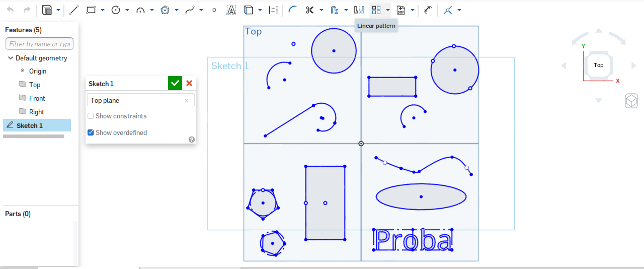Select the Linear pattern tool

point(376,10)
